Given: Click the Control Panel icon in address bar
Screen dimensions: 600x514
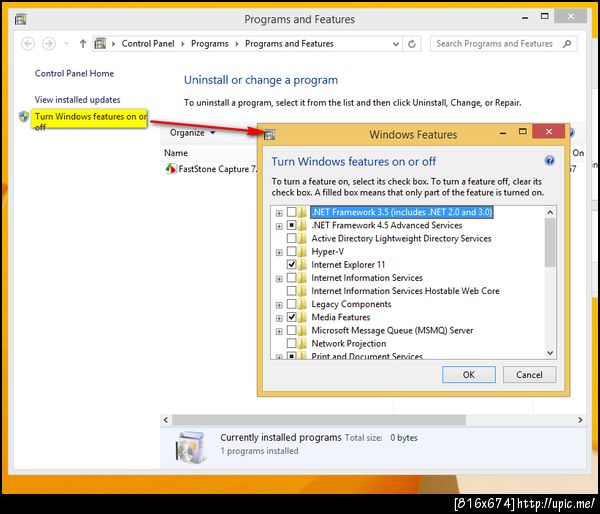Looking at the screenshot, I should tap(100, 44).
